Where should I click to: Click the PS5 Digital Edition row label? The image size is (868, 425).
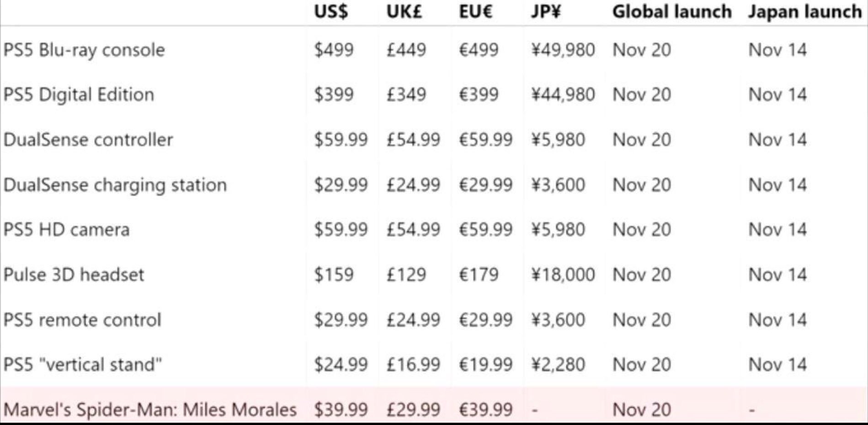tap(79, 95)
